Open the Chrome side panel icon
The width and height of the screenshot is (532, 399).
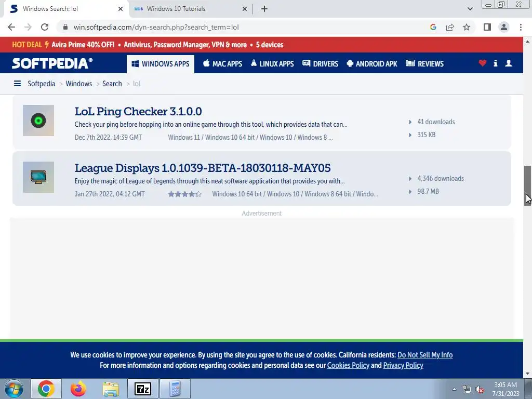coord(487,27)
